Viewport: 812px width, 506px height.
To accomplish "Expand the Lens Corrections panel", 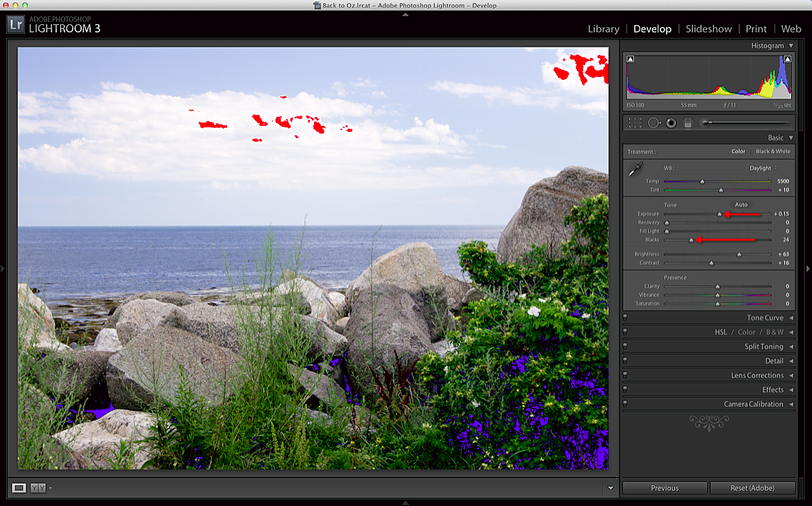I will tap(757, 375).
